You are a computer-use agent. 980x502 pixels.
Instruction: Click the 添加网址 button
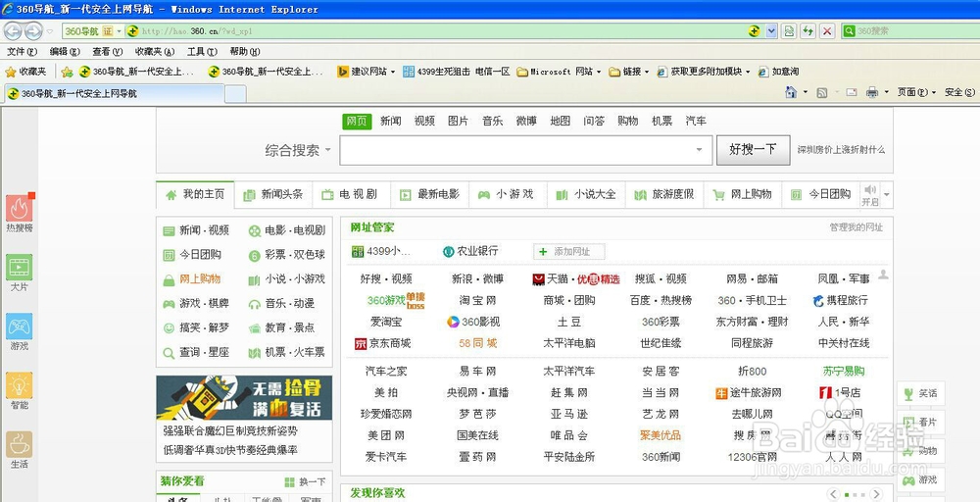coord(568,251)
